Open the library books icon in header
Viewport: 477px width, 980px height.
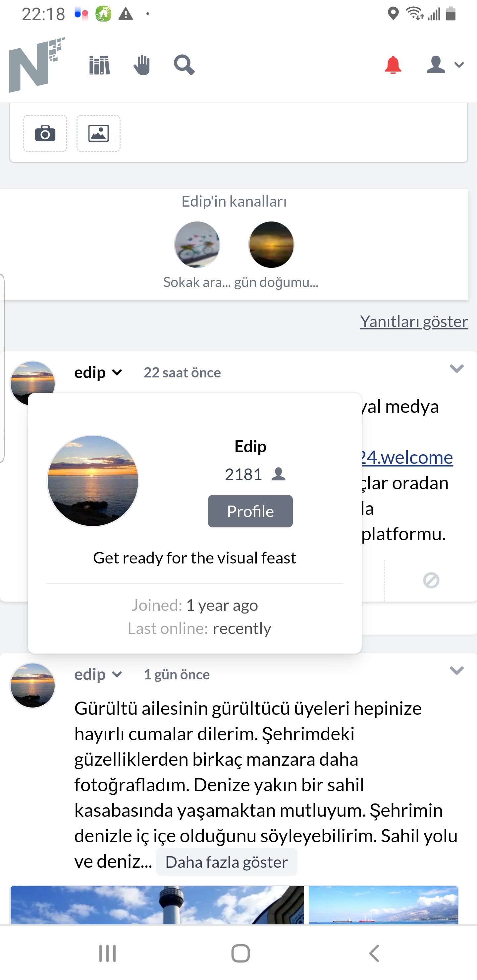coord(99,65)
